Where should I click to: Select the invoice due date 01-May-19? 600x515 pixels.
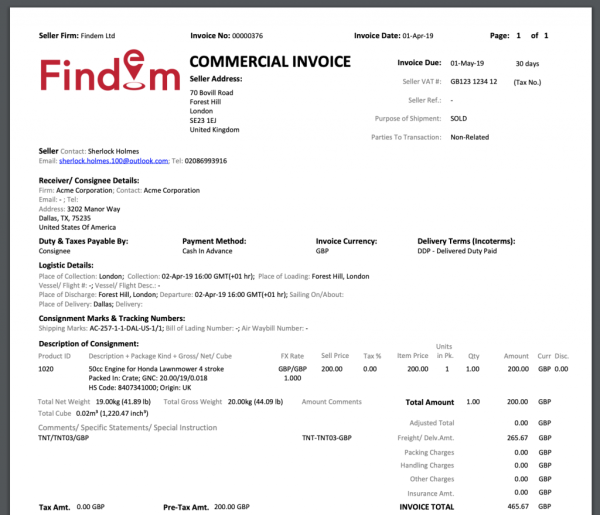click(x=470, y=63)
